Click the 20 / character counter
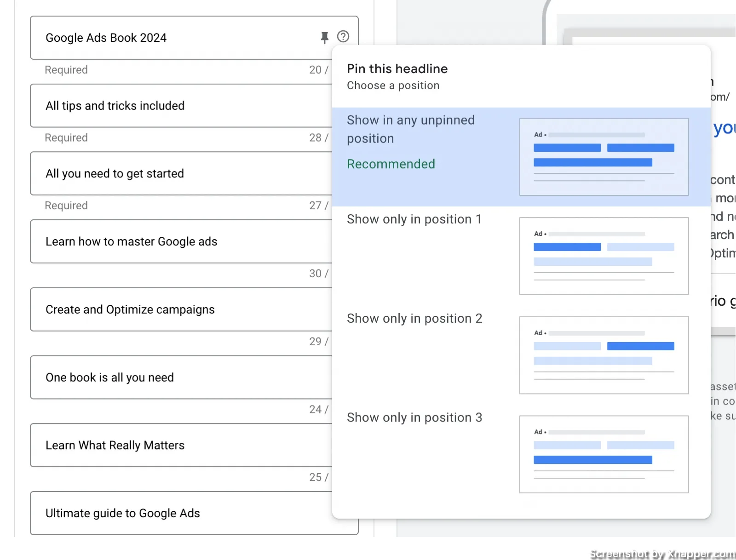736x560 pixels. pyautogui.click(x=319, y=70)
